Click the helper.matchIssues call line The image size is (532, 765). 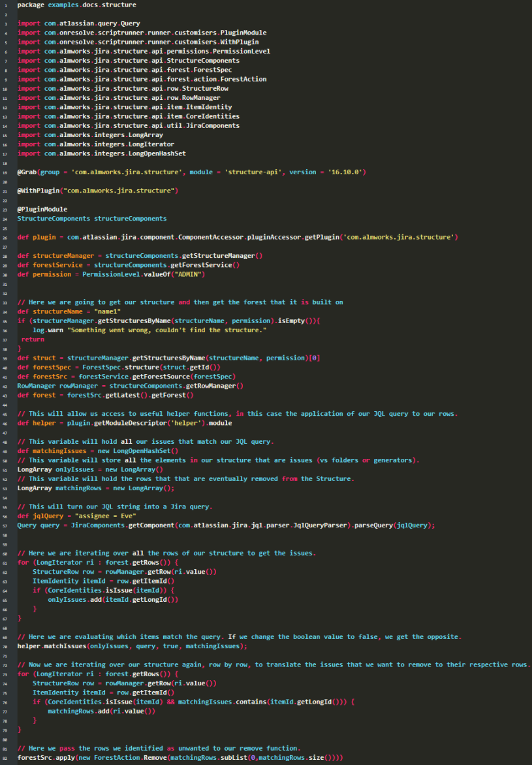point(133,646)
